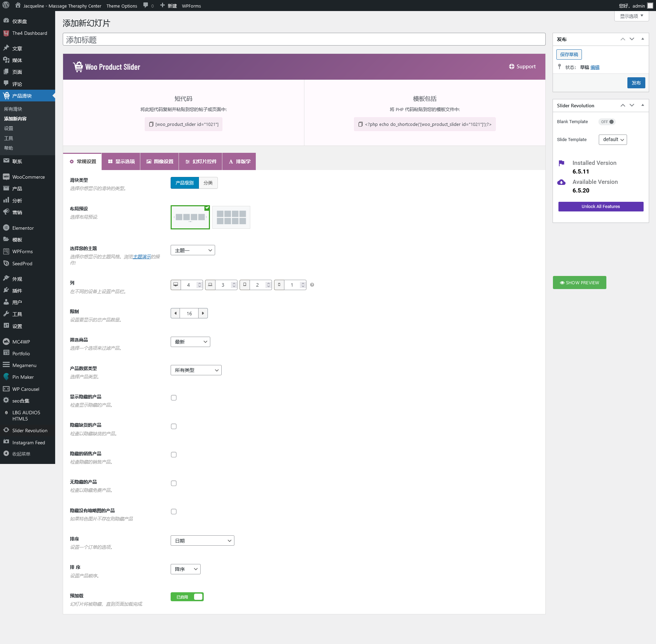Click the blue 发布 publish button
656x644 pixels.
pos(636,83)
